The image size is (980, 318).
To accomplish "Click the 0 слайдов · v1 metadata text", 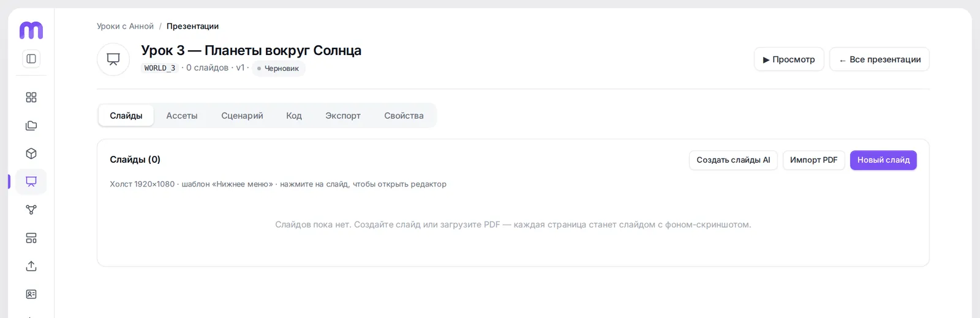I will (215, 68).
